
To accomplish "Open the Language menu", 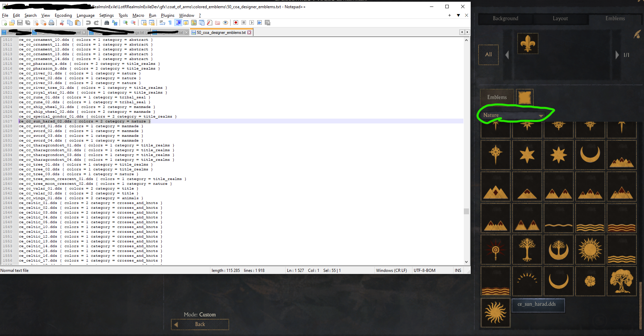I will tap(86, 15).
